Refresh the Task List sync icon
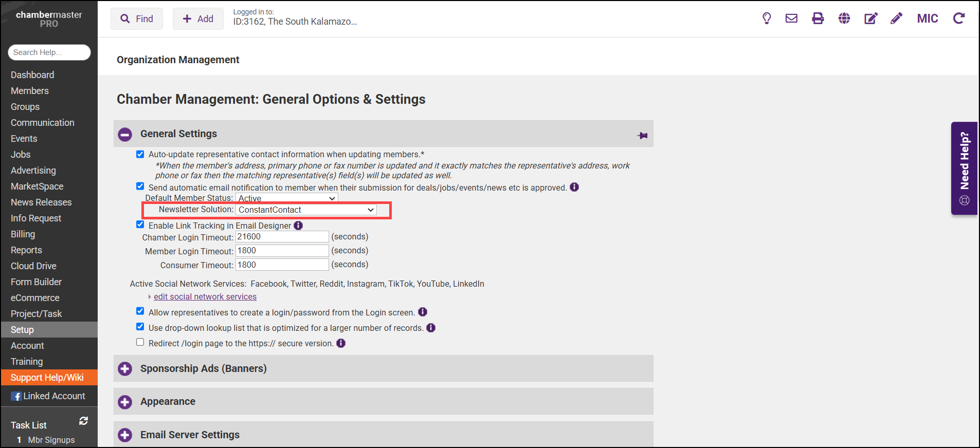 (x=83, y=421)
